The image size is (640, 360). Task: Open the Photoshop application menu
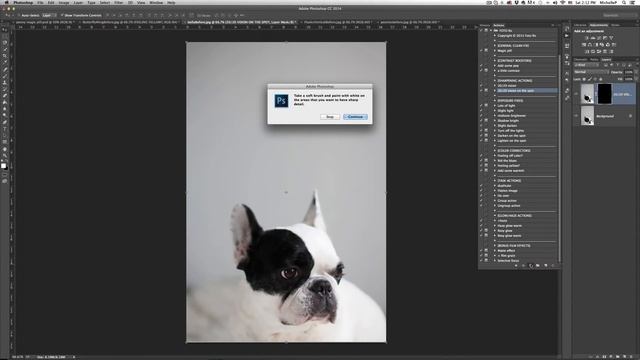pyautogui.click(x=22, y=2)
